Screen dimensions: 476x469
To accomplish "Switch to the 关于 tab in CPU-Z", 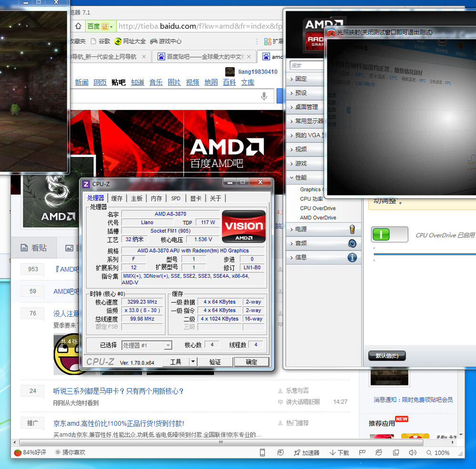I will point(216,198).
